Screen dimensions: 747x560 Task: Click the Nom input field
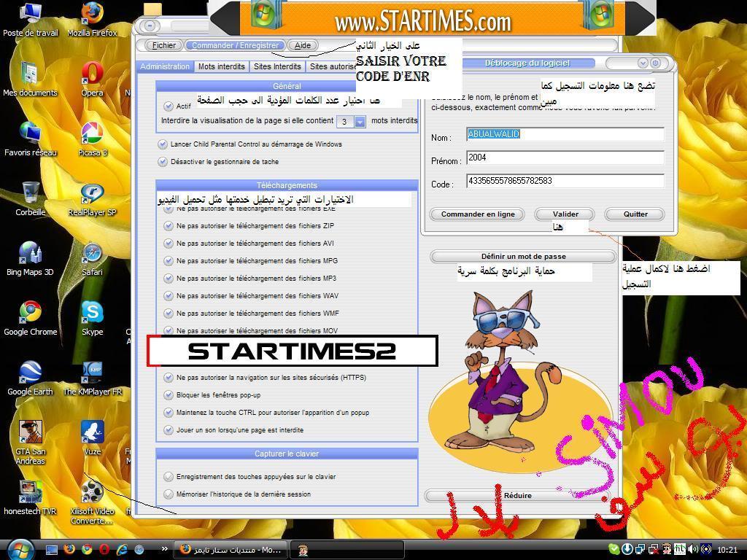(x=565, y=134)
